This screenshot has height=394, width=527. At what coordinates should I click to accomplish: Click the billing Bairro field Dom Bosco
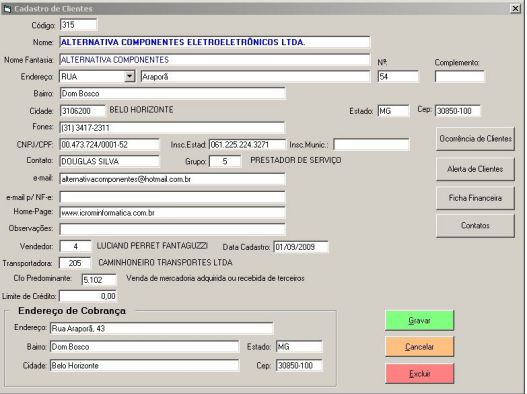(145, 347)
